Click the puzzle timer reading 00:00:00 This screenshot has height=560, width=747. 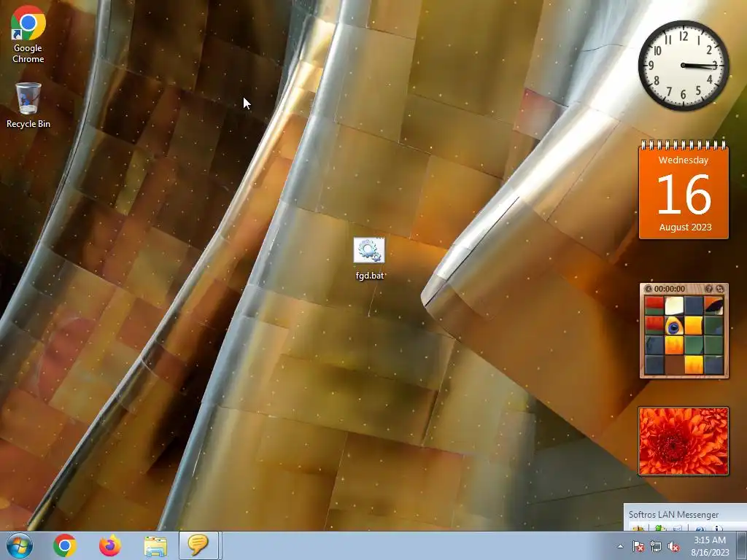(x=670, y=289)
